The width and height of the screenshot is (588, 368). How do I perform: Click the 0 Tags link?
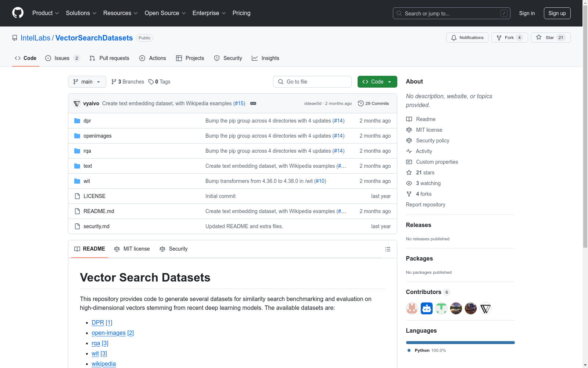point(159,82)
